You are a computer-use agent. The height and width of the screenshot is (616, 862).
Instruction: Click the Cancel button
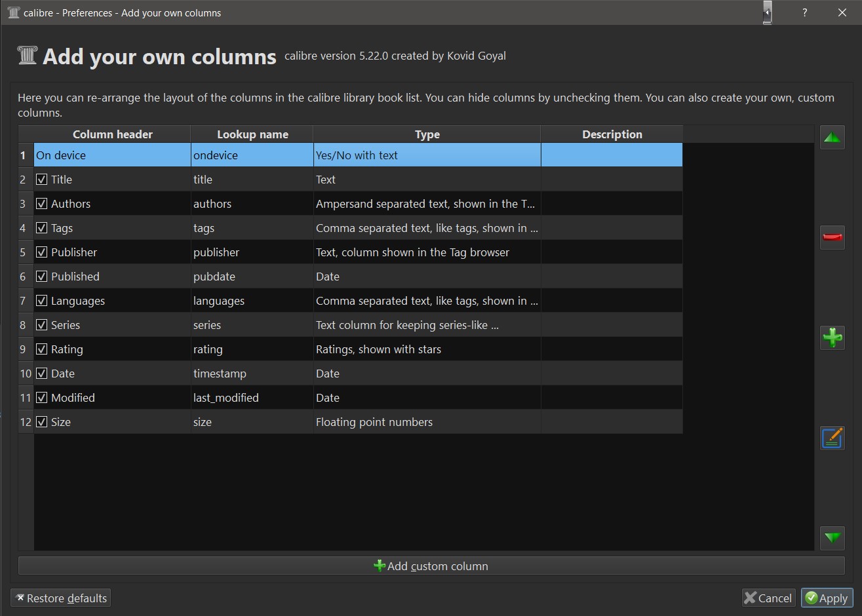point(768,598)
